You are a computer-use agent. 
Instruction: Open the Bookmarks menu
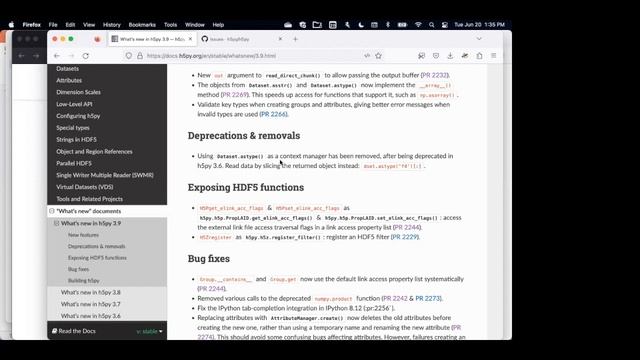tap(142, 25)
